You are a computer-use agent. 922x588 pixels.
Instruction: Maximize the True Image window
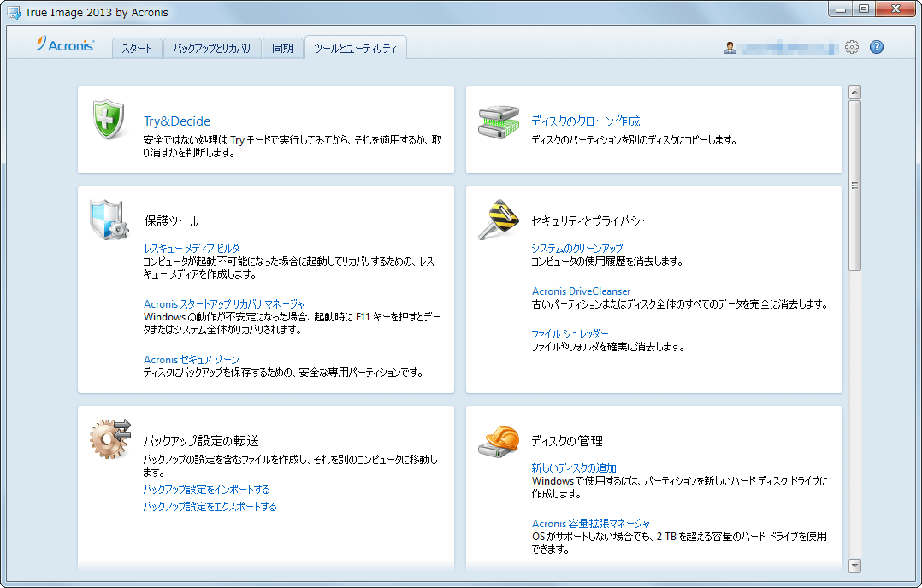(863, 9)
